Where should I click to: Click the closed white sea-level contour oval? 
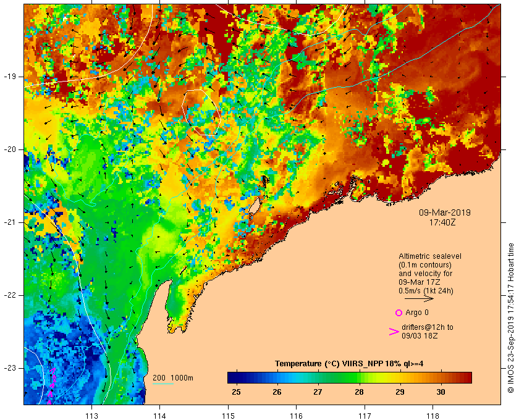coord(201,112)
